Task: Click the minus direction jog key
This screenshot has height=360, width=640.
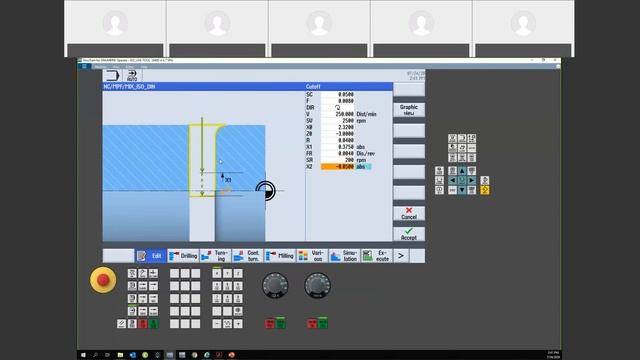Action: (217, 324)
